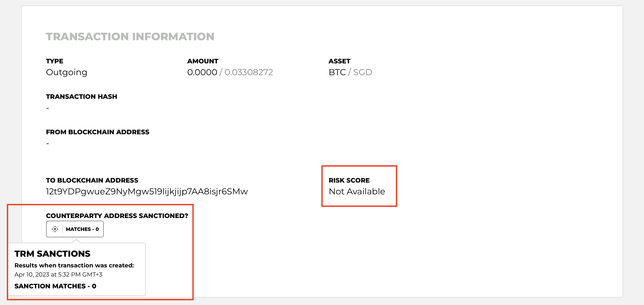Click the RISK SCORE label
Viewport: 644px width, 305px height.
pyautogui.click(x=349, y=180)
